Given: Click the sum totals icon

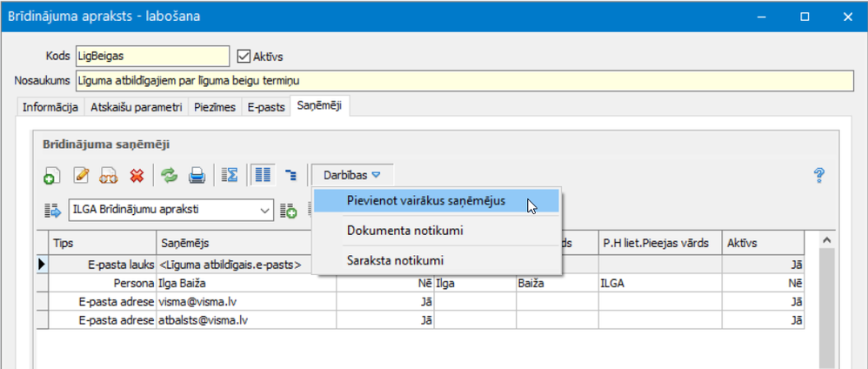Looking at the screenshot, I should click(230, 175).
